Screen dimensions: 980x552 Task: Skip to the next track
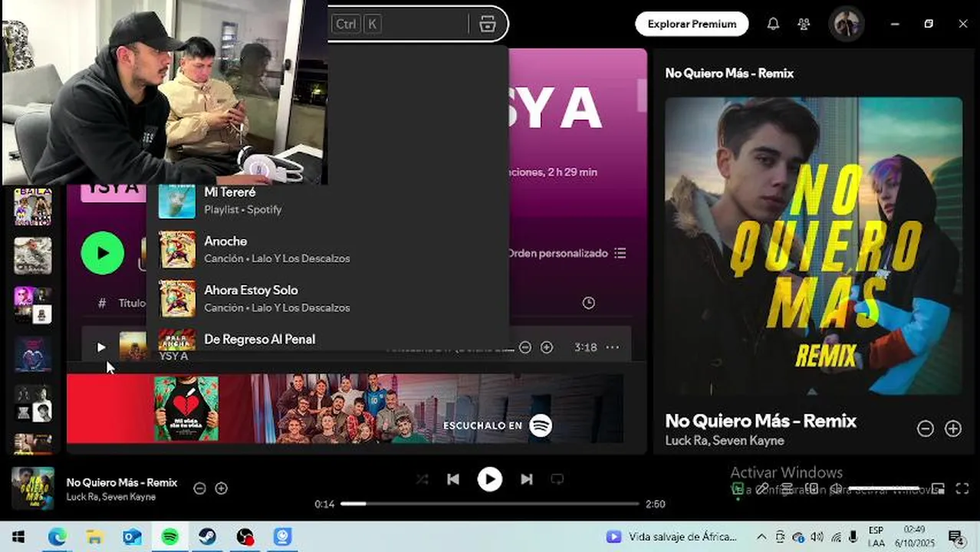[526, 479]
